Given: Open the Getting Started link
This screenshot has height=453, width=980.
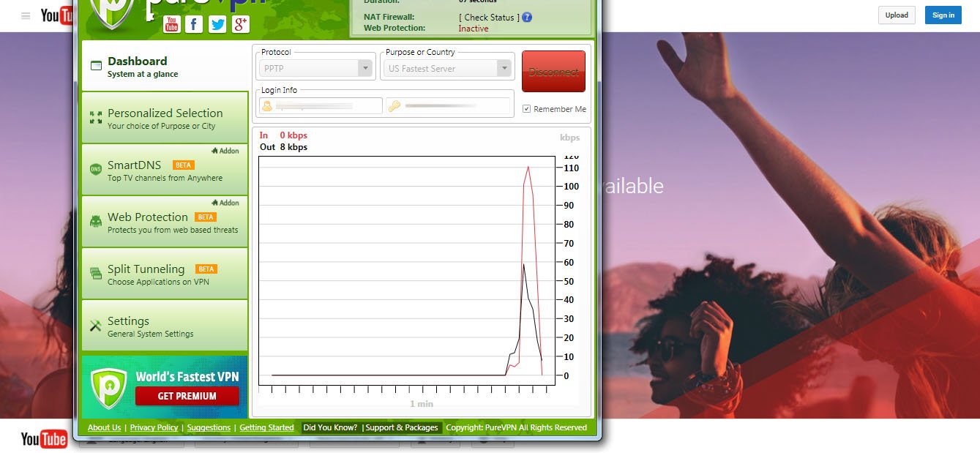Looking at the screenshot, I should coord(266,427).
